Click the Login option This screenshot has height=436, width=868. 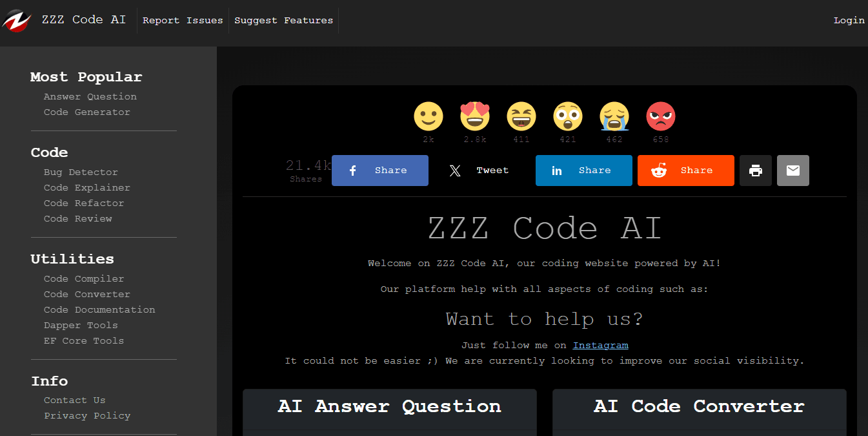tap(849, 19)
